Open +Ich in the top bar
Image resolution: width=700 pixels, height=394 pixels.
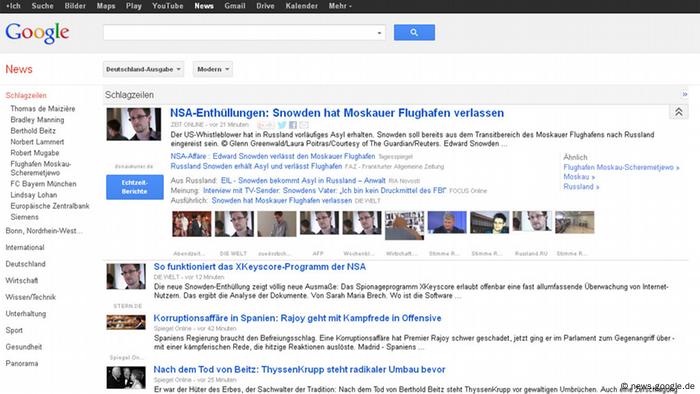pyautogui.click(x=13, y=6)
